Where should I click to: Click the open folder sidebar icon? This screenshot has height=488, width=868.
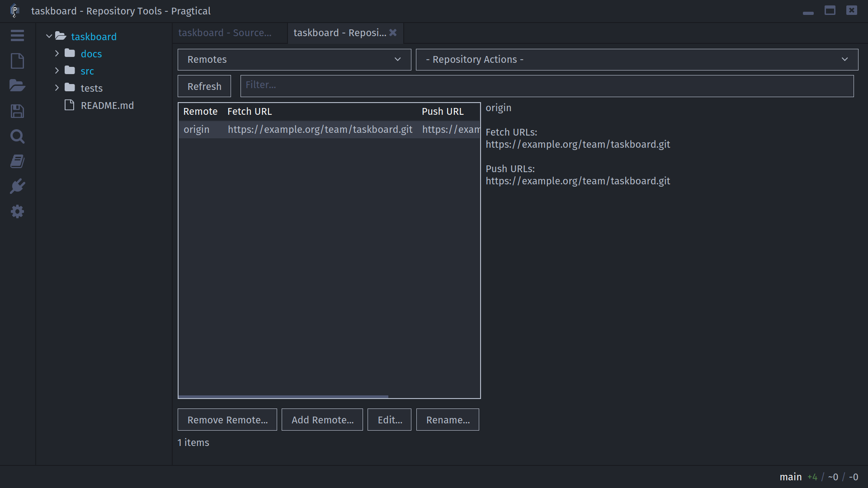point(17,86)
